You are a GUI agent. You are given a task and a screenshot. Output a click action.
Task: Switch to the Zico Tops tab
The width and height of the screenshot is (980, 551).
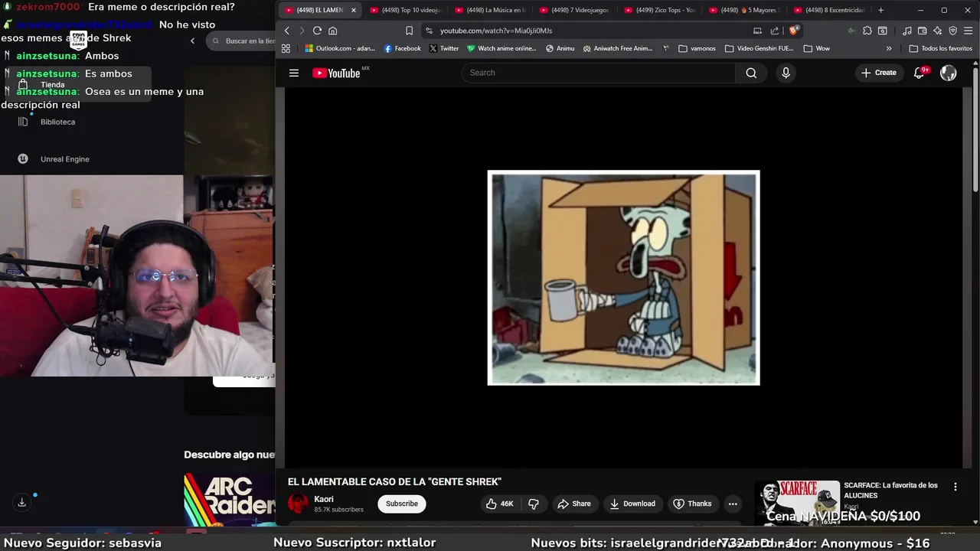tap(659, 10)
